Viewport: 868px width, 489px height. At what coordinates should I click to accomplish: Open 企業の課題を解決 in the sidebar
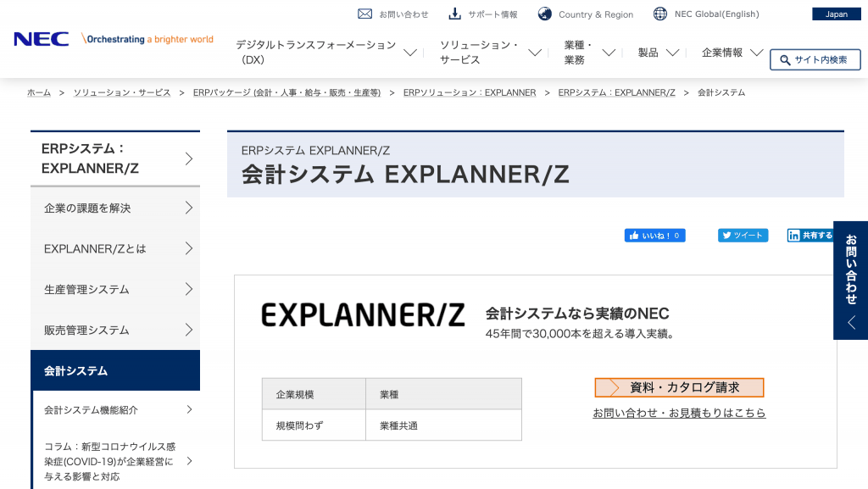click(115, 208)
